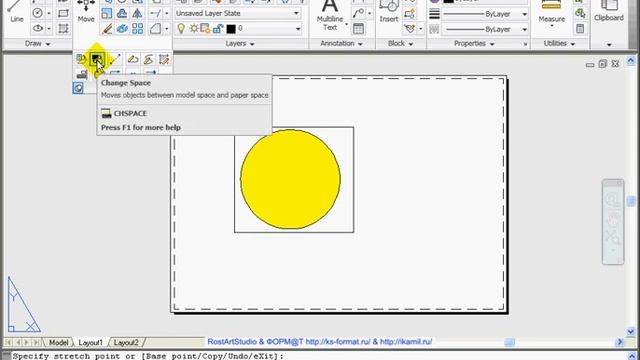The height and width of the screenshot is (360, 640).
Task: Click the next-tab navigation arrow
Action: 27,342
